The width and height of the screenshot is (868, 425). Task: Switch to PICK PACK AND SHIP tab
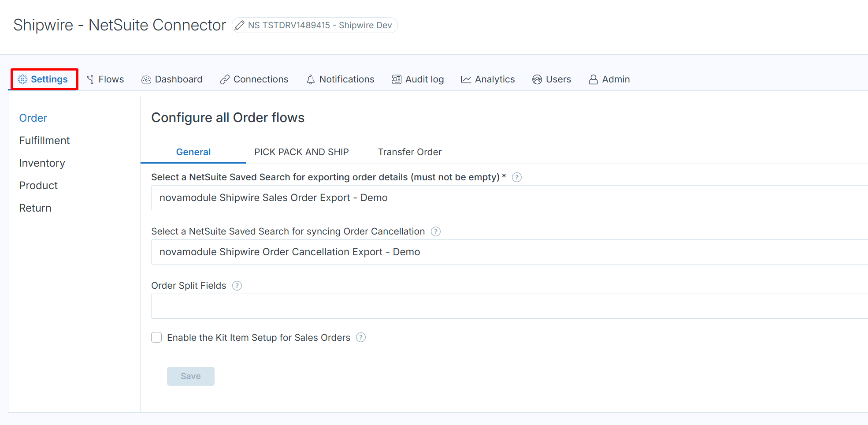click(301, 152)
